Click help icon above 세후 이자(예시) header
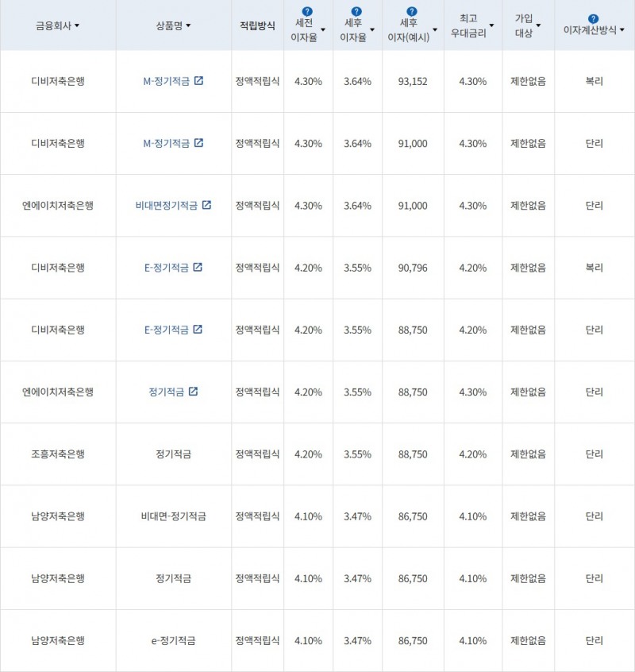Screen dimensions: 635x672 [413, 12]
